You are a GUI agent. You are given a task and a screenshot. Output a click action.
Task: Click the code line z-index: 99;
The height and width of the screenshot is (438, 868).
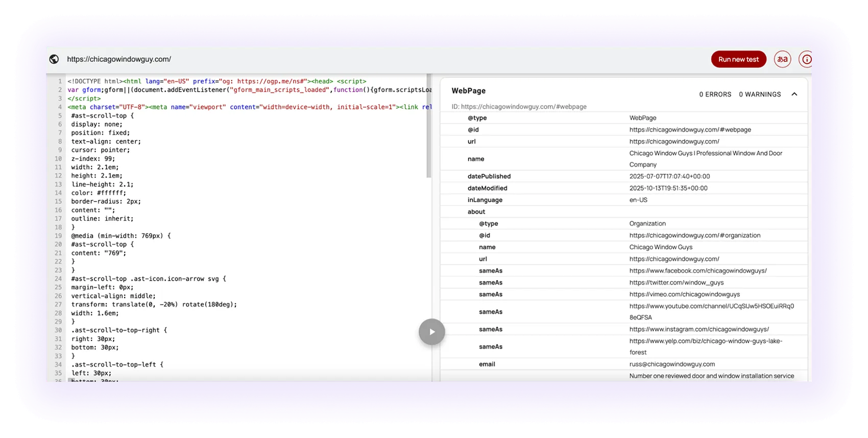(x=93, y=158)
